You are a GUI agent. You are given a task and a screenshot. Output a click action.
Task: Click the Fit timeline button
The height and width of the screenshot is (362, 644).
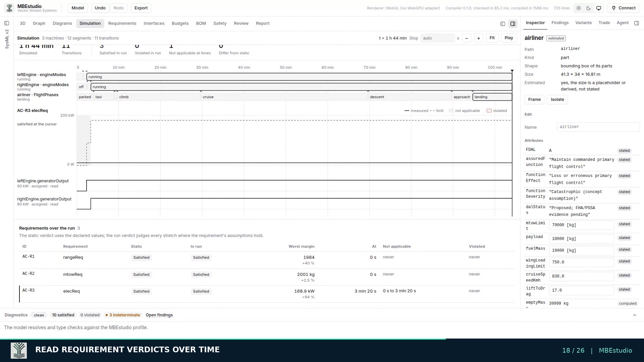(x=492, y=38)
